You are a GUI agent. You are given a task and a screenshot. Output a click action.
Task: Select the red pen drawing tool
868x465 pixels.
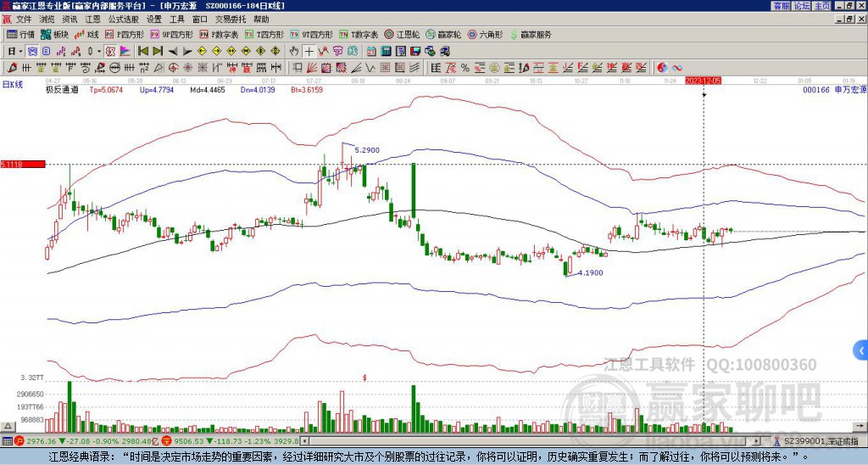click(12, 68)
